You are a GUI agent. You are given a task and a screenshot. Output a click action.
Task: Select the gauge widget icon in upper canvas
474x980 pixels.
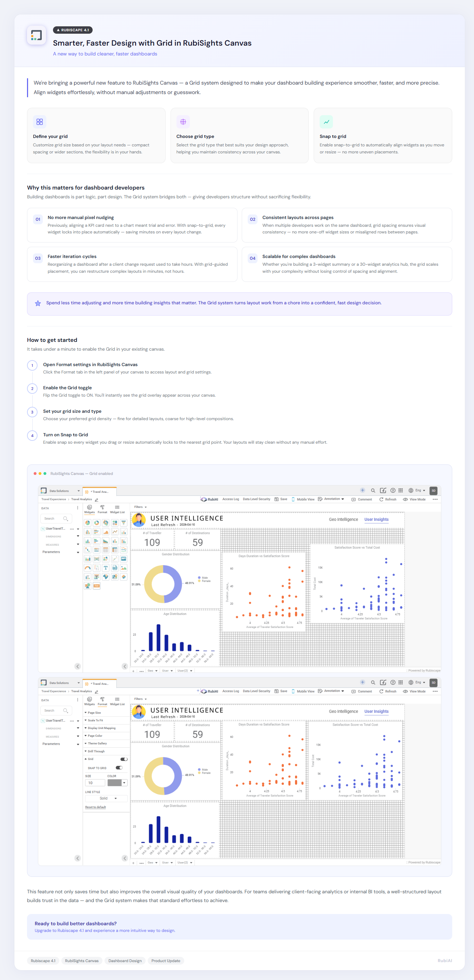(87, 568)
